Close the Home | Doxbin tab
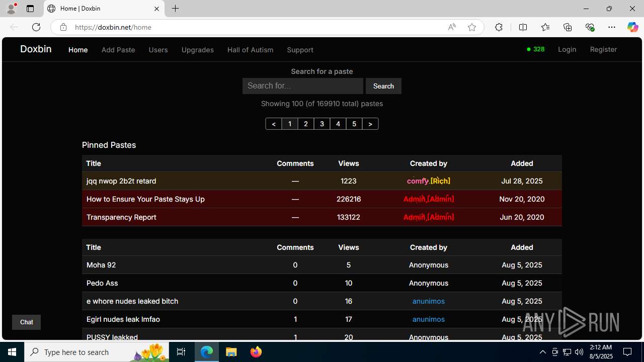The width and height of the screenshot is (644, 362). (156, 9)
